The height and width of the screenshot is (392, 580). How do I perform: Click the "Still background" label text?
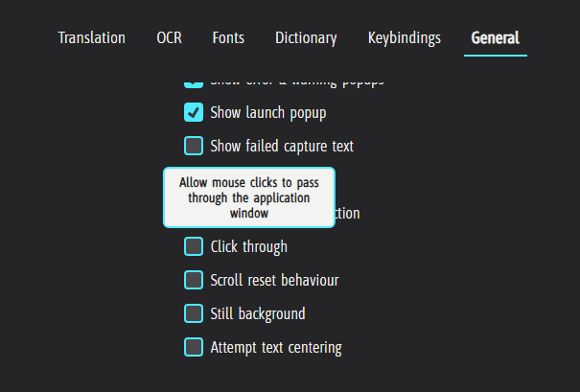click(258, 313)
